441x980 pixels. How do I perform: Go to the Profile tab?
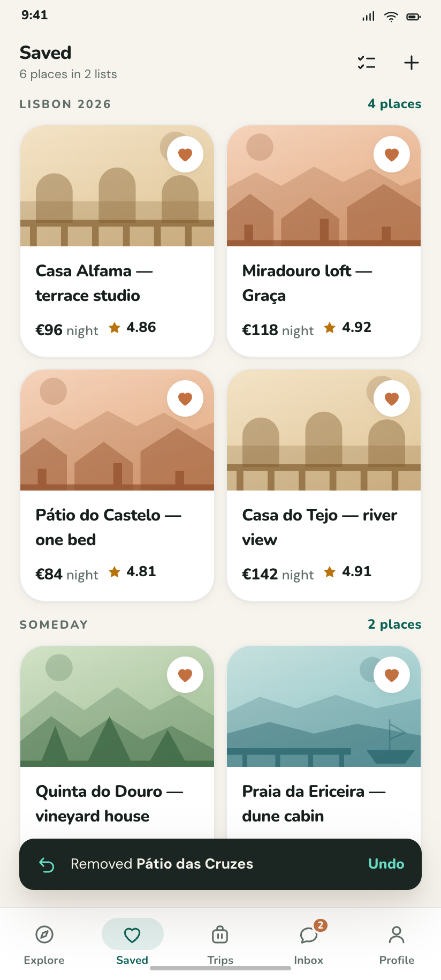click(x=397, y=945)
